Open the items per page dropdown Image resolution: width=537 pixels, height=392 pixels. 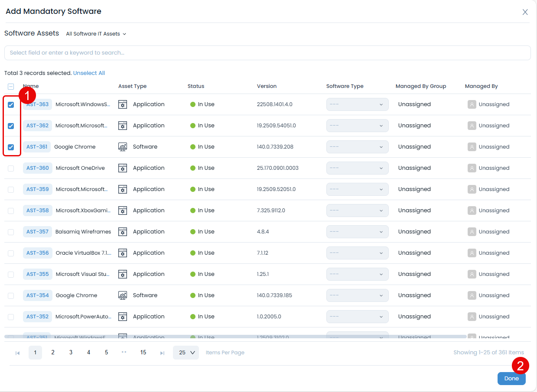point(186,353)
